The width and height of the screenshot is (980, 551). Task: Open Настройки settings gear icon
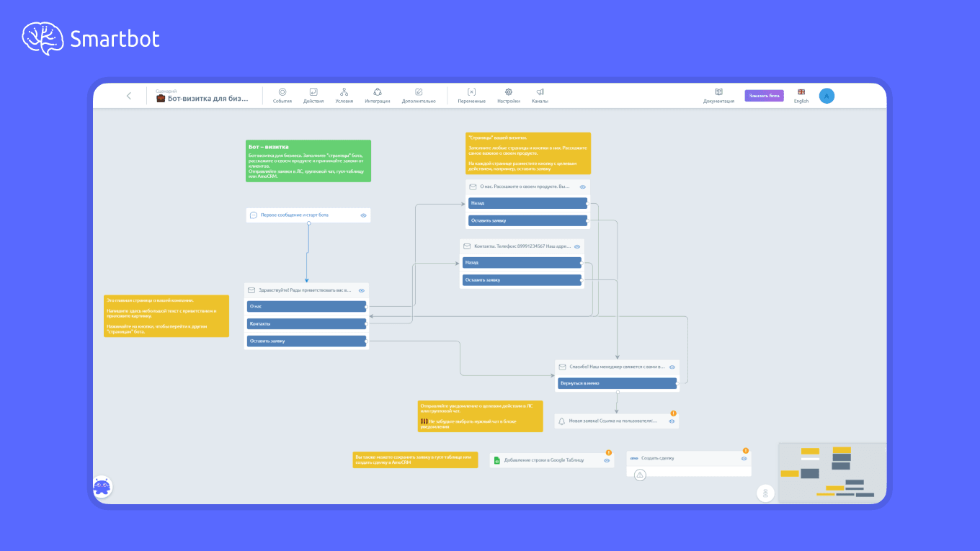pyautogui.click(x=508, y=92)
